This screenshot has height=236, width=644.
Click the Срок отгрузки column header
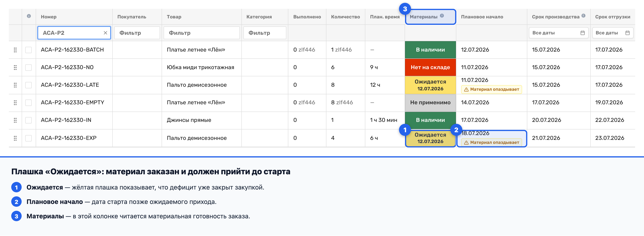[613, 17]
